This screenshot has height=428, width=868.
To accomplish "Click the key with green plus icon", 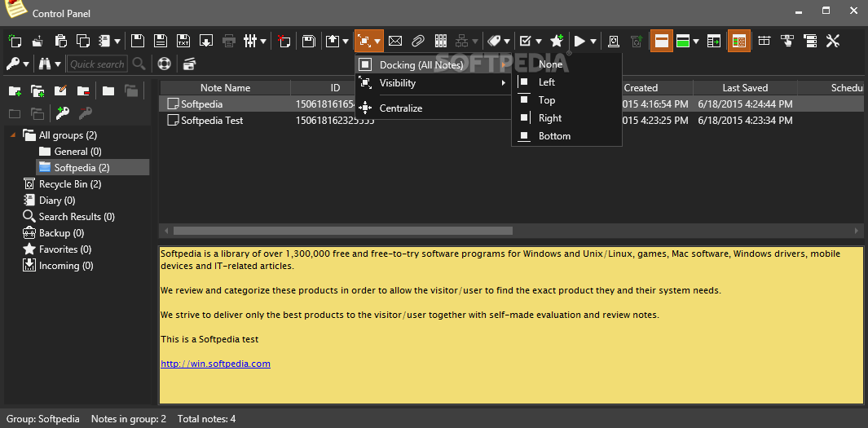I will (x=63, y=113).
